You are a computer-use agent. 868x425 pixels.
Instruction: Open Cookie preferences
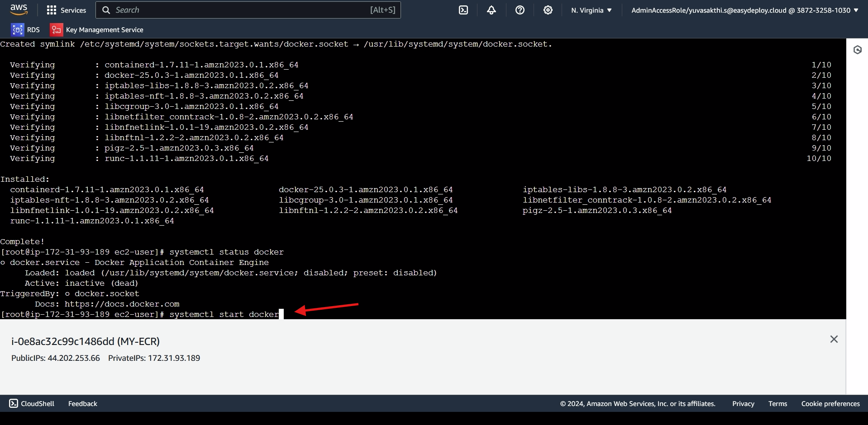(830, 403)
